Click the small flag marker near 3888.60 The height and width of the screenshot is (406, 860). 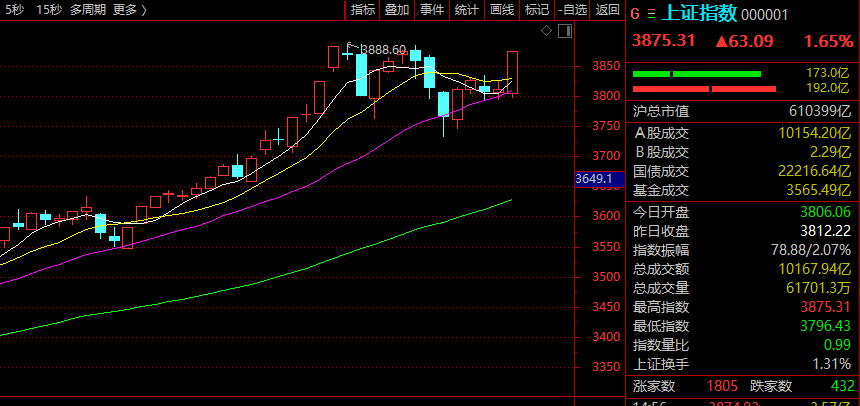click(351, 47)
